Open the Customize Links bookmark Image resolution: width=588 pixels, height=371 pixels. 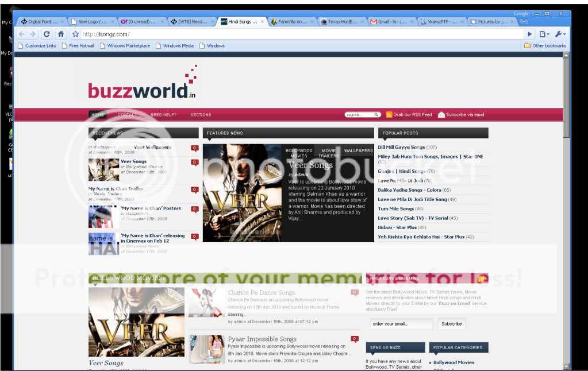coord(37,46)
